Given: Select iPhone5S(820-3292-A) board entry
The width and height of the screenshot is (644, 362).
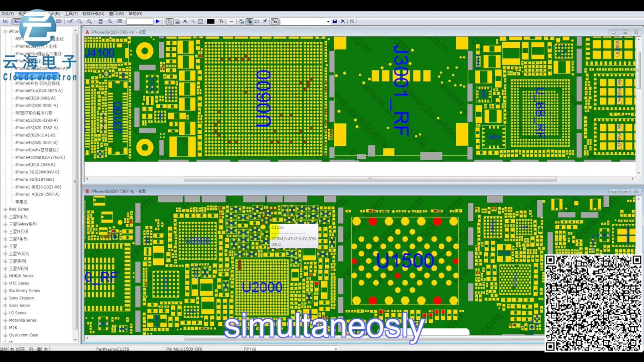Looking at the screenshot, I should point(36,121).
